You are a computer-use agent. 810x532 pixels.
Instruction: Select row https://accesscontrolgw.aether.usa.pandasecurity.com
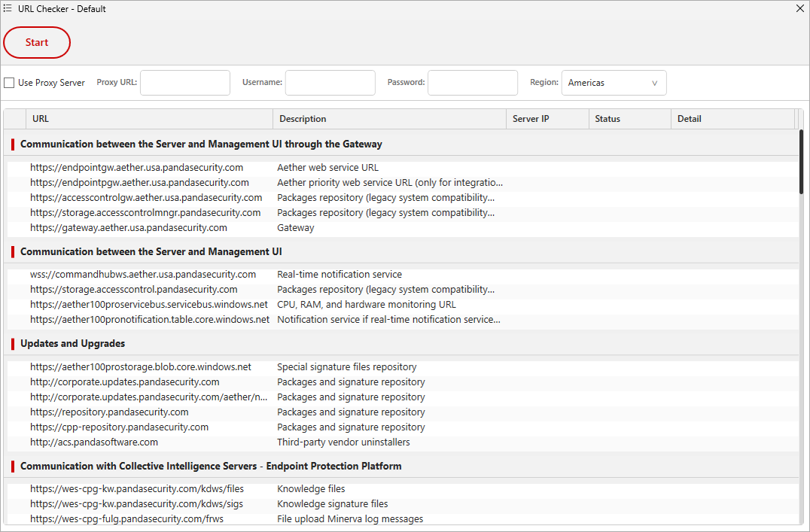(x=403, y=197)
